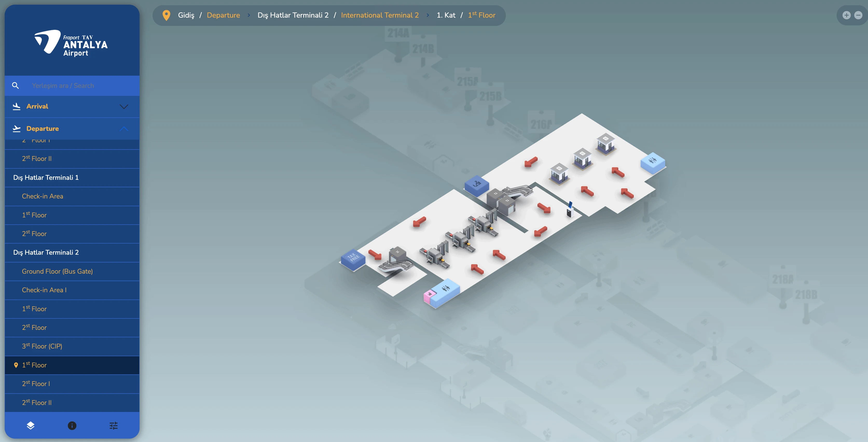Collapse the Departure section chevron
Image resolution: width=868 pixels, height=442 pixels.
pos(124,129)
